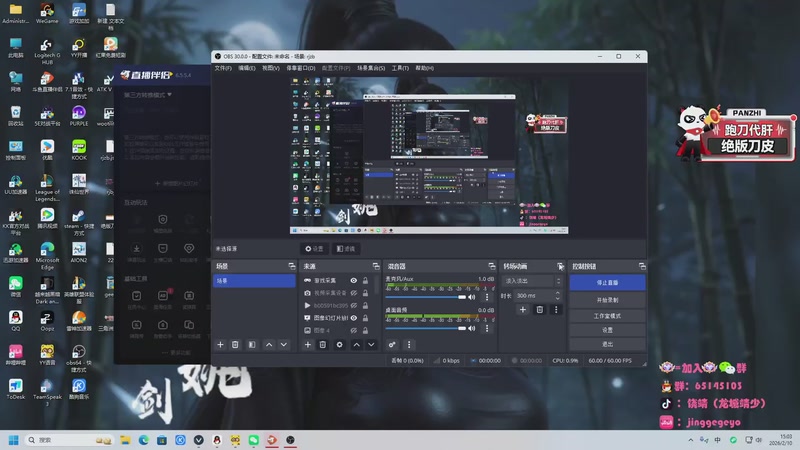
Task: Move source up in the Sources list
Action: [x=357, y=345]
